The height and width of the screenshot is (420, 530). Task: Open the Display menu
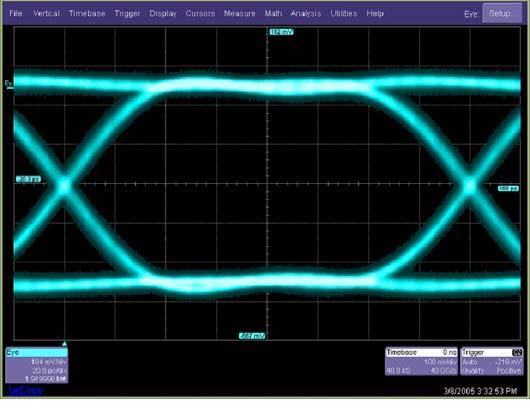(x=163, y=14)
